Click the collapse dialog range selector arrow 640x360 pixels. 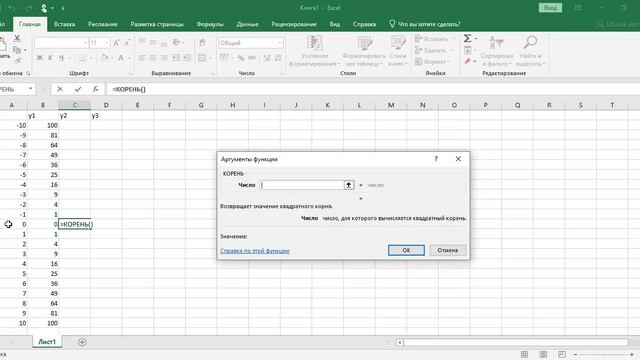pos(349,185)
